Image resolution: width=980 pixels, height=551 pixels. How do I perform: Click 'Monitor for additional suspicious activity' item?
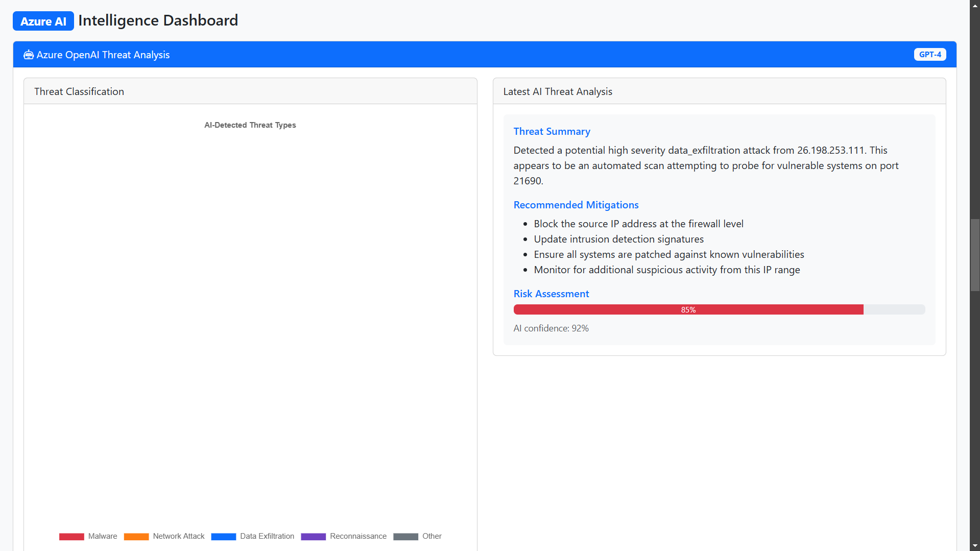coord(667,270)
